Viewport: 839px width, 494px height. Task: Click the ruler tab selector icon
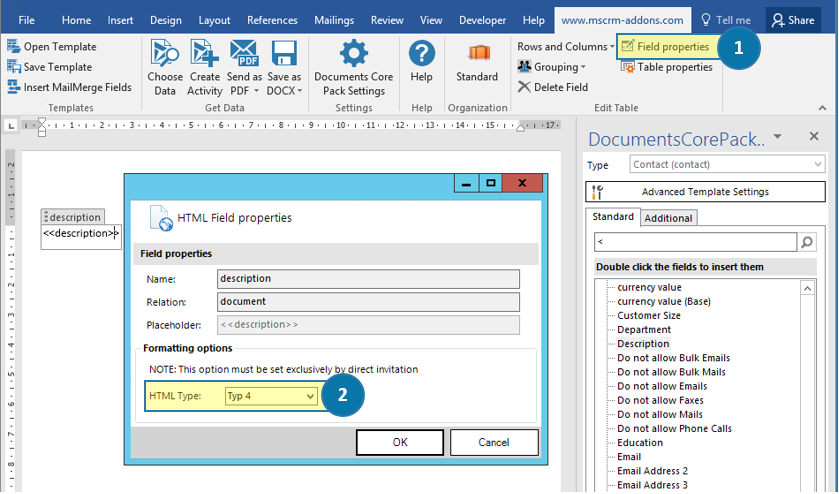click(x=10, y=126)
